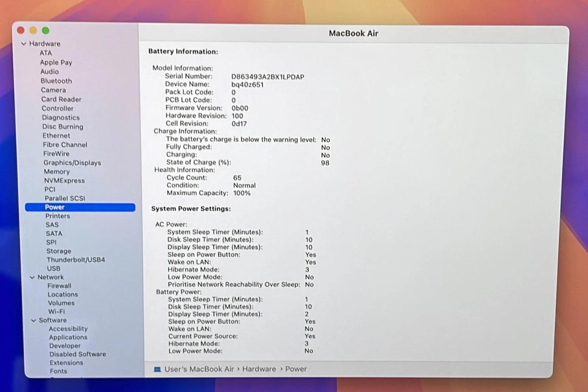Click the Prioritise Network Reachability Over Sleep row
This screenshot has width=588, height=392.
pyautogui.click(x=241, y=284)
